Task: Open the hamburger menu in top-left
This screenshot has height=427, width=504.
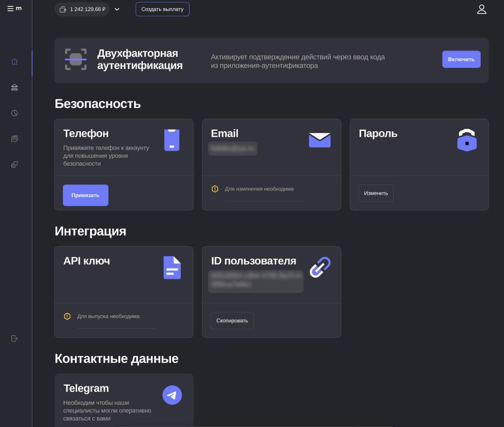Action: 10,9
